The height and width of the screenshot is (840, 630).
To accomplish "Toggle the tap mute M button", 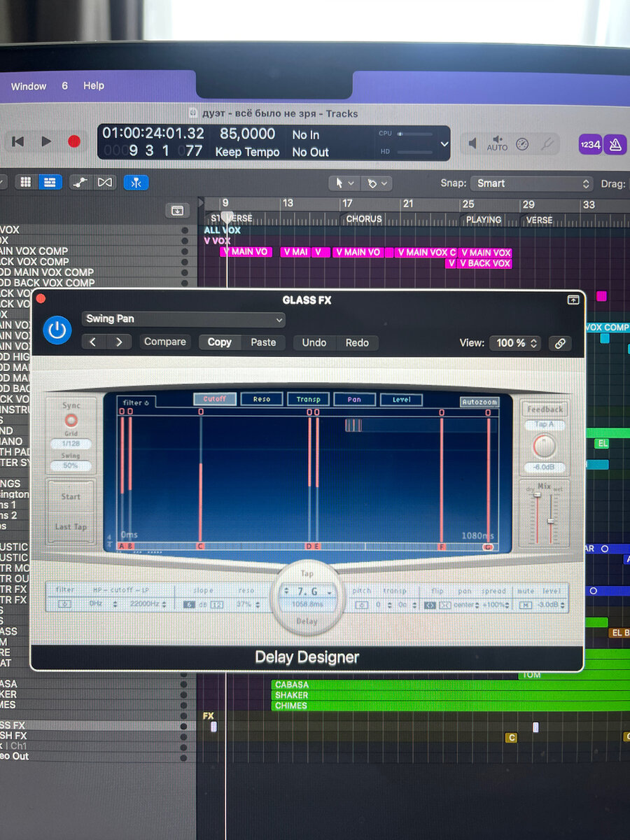I will tap(526, 605).
